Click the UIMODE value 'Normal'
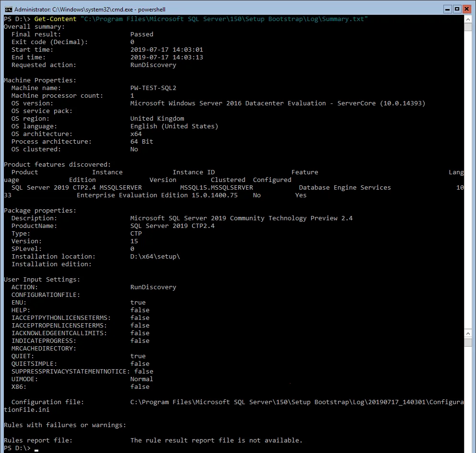 [x=142, y=379]
